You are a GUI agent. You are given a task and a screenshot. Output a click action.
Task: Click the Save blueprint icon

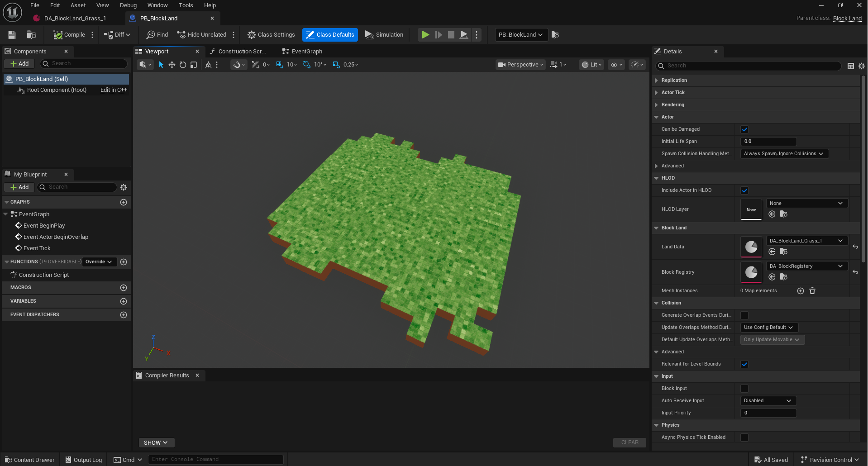point(12,35)
